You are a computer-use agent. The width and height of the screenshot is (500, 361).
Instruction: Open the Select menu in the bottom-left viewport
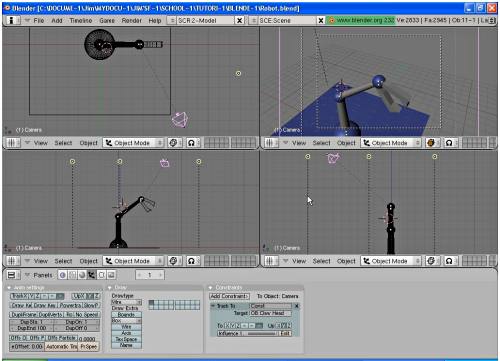[63, 261]
